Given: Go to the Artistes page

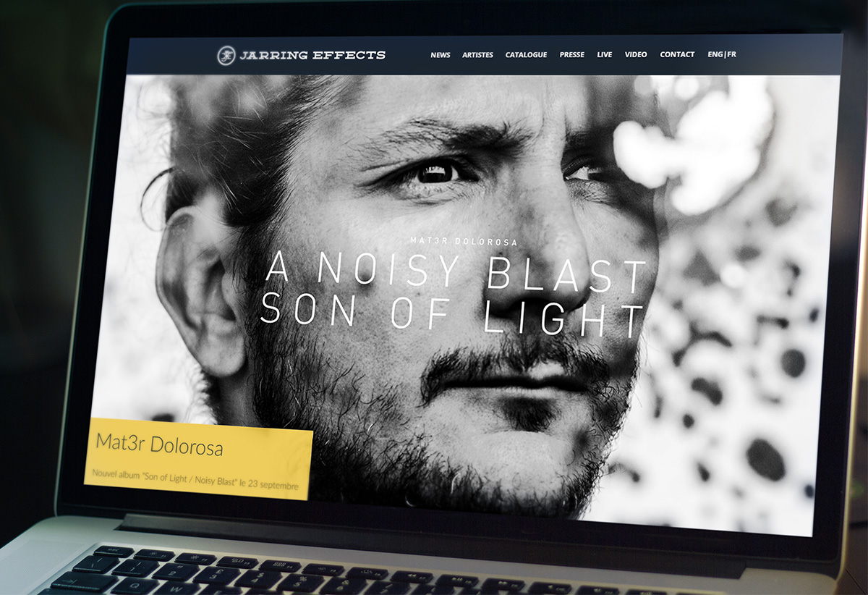Looking at the screenshot, I should pos(477,55).
